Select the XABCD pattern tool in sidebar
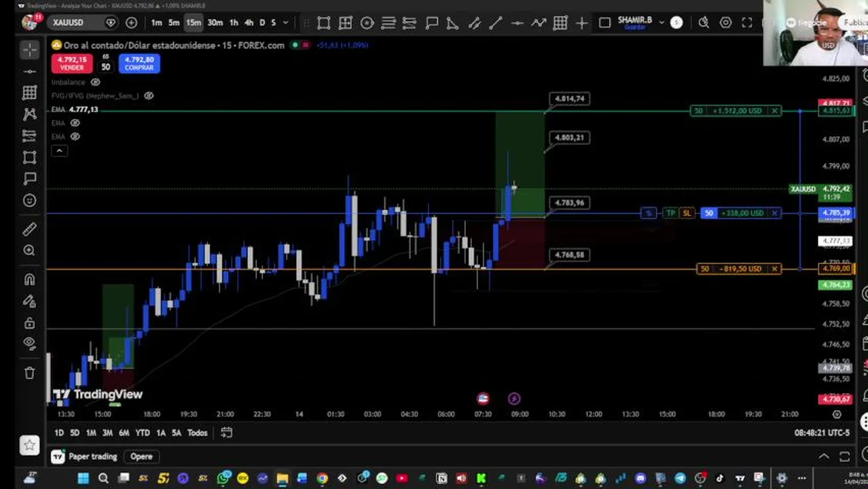 (x=29, y=113)
